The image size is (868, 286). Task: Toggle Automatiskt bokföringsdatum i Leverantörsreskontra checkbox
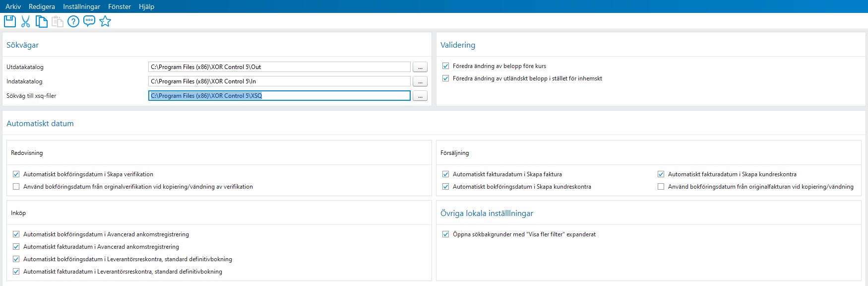(x=16, y=259)
